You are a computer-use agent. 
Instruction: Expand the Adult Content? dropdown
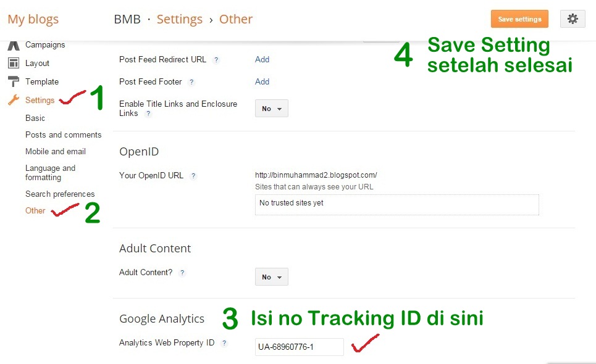(271, 276)
